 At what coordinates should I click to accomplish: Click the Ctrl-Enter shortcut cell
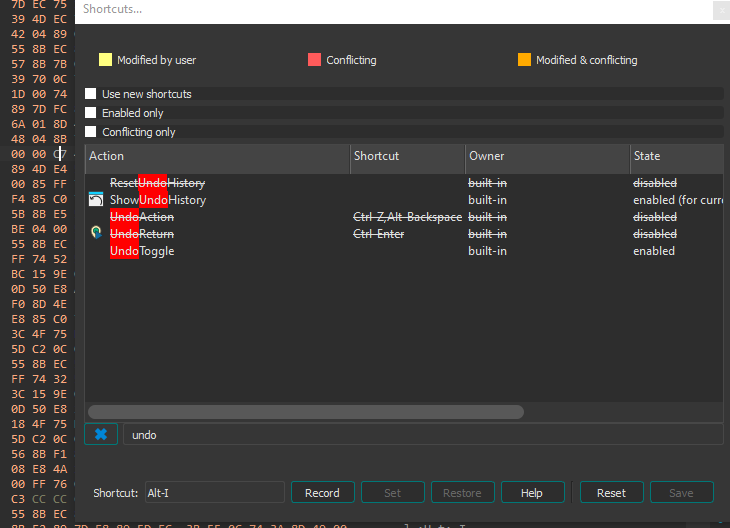coord(379,234)
